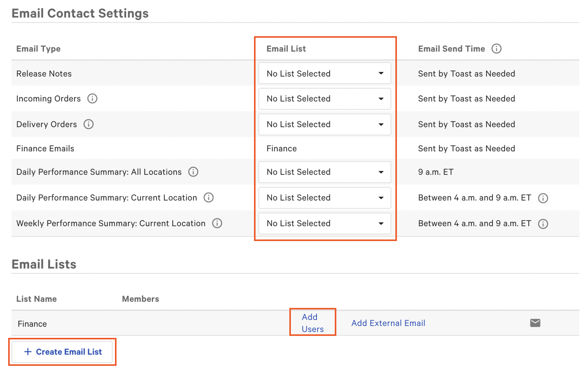The image size is (588, 374).
Task: Open the Release Notes email list dropdown
Action: (x=325, y=73)
